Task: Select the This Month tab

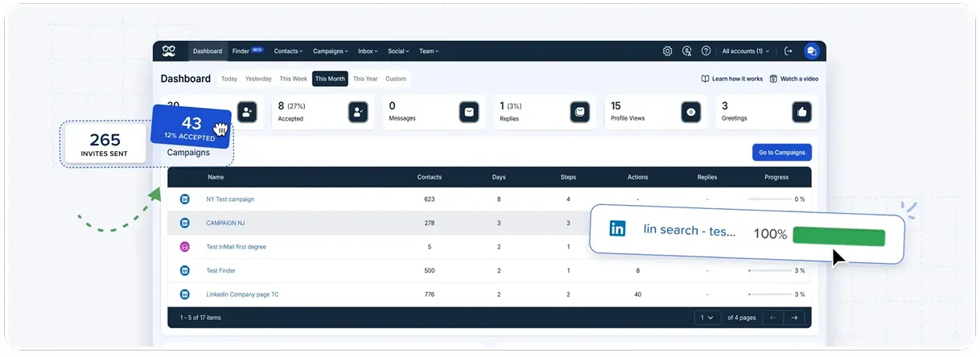Action: [x=330, y=79]
